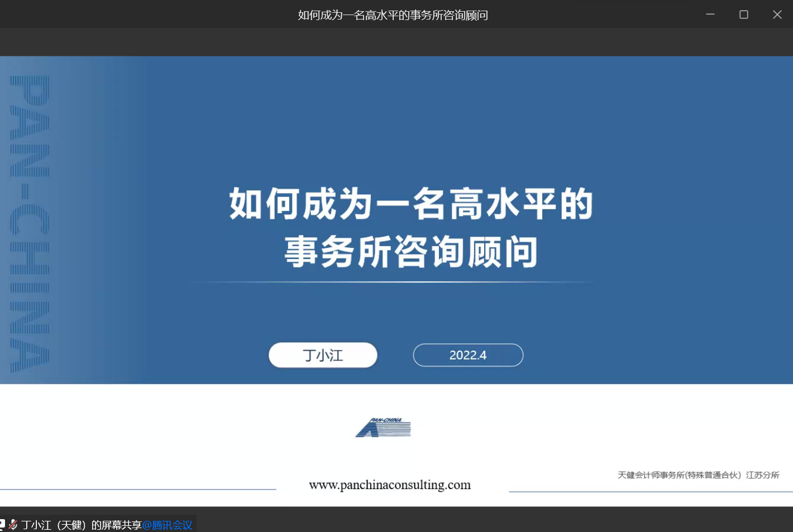Click the empty dark bar below title bar
Screen dimensions: 793x532
click(x=391, y=42)
